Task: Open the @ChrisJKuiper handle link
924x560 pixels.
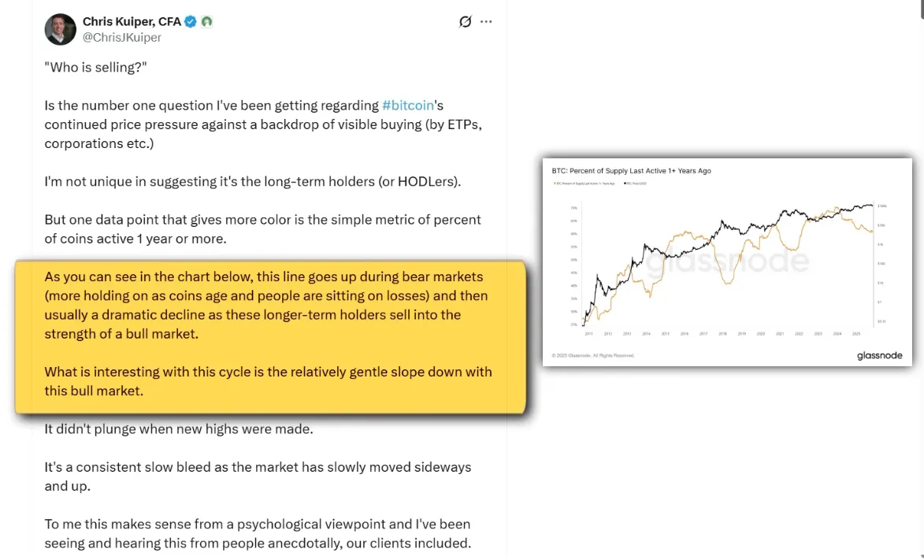Action: pyautogui.click(x=122, y=37)
